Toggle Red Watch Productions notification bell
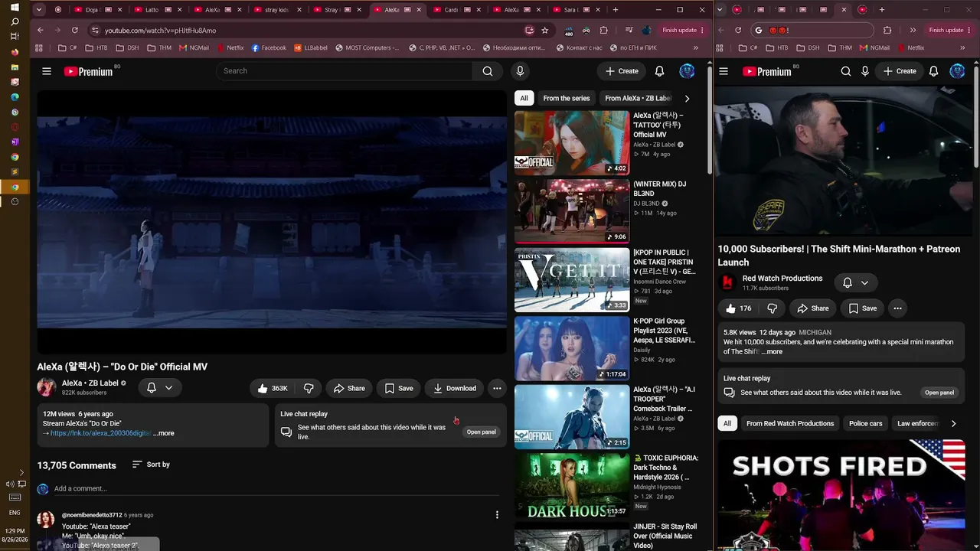Image resolution: width=980 pixels, height=551 pixels. (x=848, y=282)
